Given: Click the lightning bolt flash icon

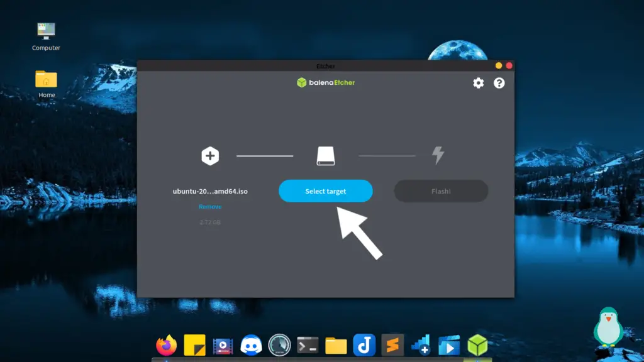Looking at the screenshot, I should (x=438, y=156).
